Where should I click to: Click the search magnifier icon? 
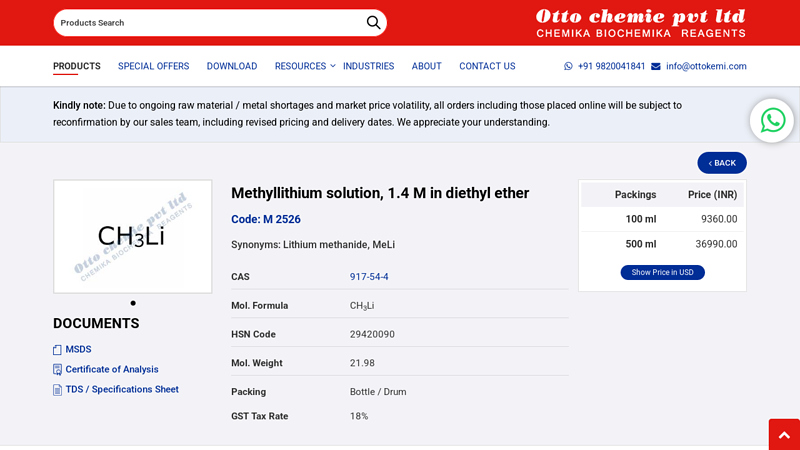373,22
